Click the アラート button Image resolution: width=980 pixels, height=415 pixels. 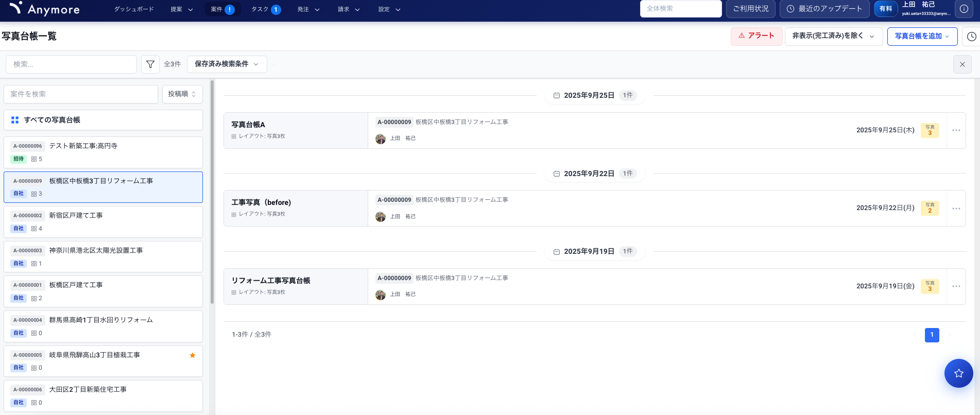(x=756, y=36)
